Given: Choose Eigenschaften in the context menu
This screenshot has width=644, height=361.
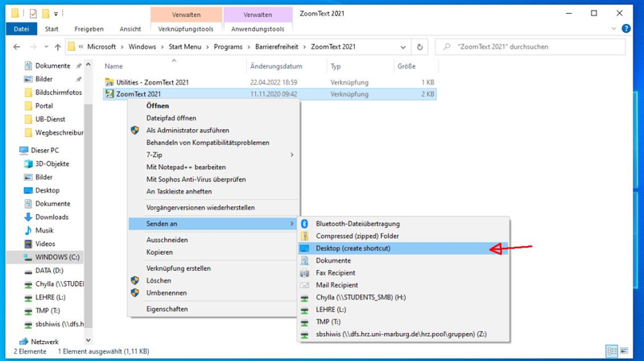Looking at the screenshot, I should click(x=167, y=309).
